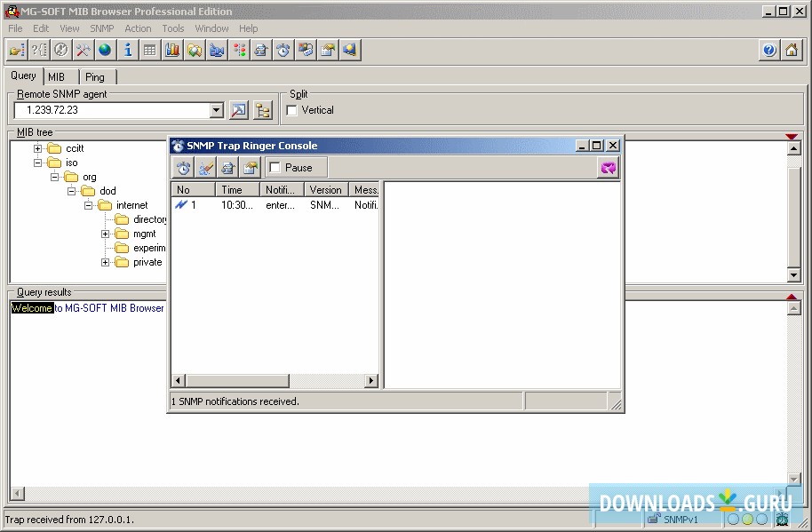Sort by the Version column header
812x532 pixels.
[x=326, y=190]
